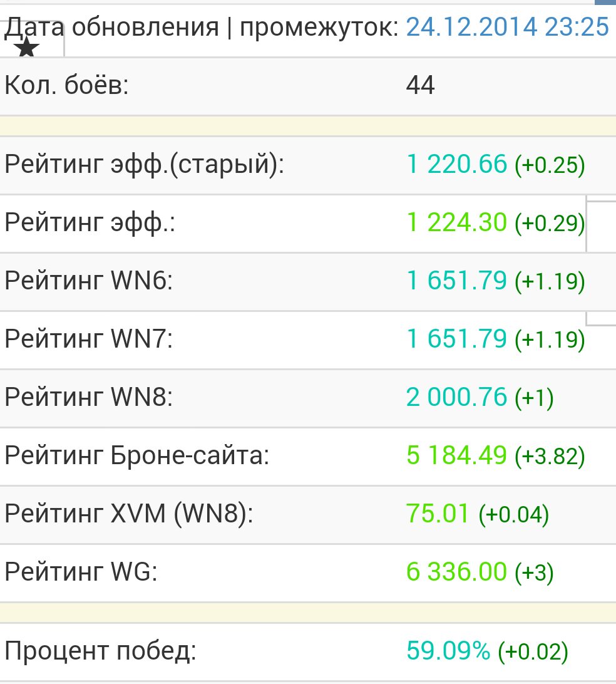Select the battle count value 44

(x=420, y=86)
